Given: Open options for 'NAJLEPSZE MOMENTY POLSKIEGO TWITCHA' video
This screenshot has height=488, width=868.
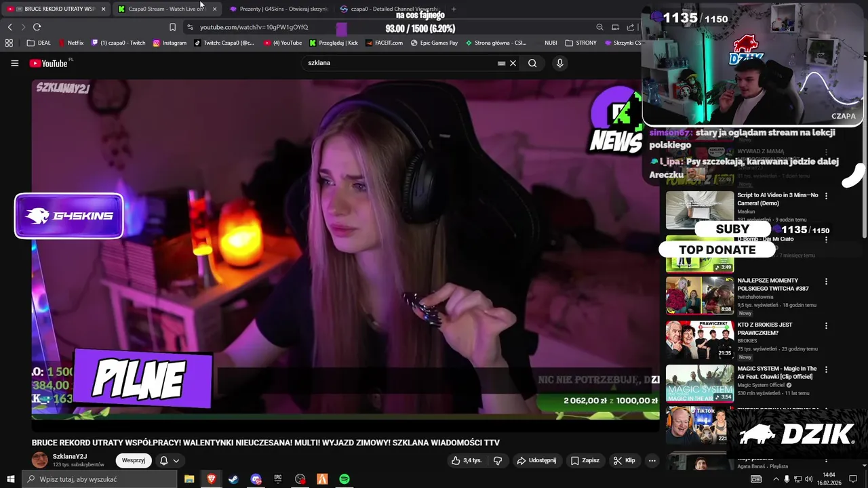Looking at the screenshot, I should point(826,281).
